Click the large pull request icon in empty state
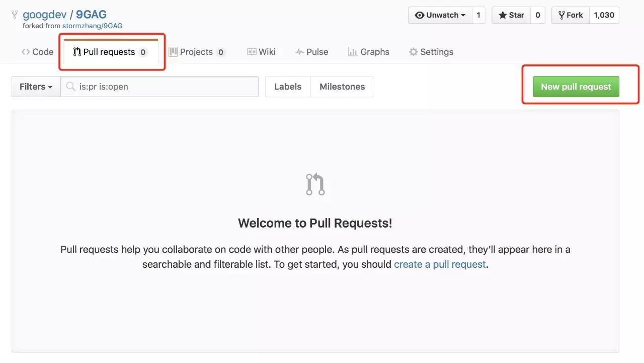 315,184
